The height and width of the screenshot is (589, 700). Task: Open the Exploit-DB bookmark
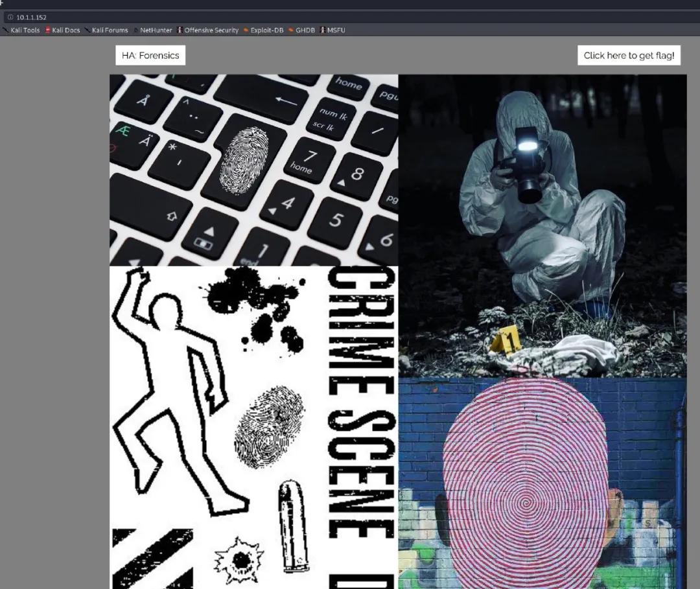pos(263,30)
